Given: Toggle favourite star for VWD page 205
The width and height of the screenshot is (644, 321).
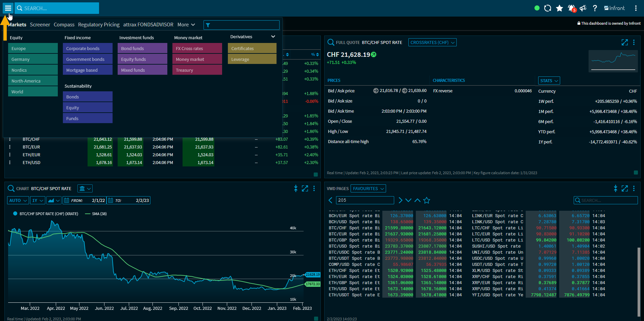Looking at the screenshot, I should tap(427, 200).
